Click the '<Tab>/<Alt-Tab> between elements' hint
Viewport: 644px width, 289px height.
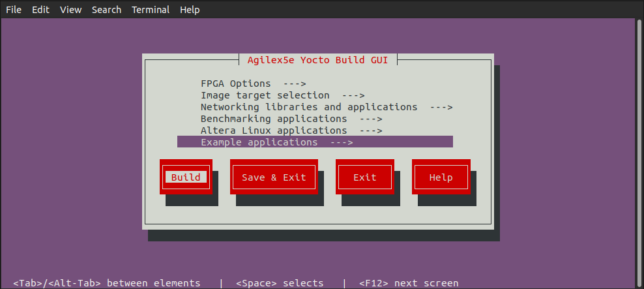[107, 283]
